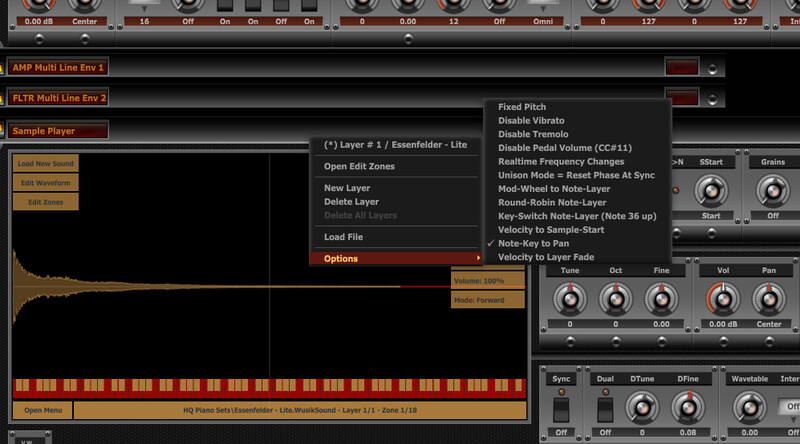This screenshot has height=444, width=800.
Task: Click the red-and-tan keyboard zone strip
Action: [270, 388]
